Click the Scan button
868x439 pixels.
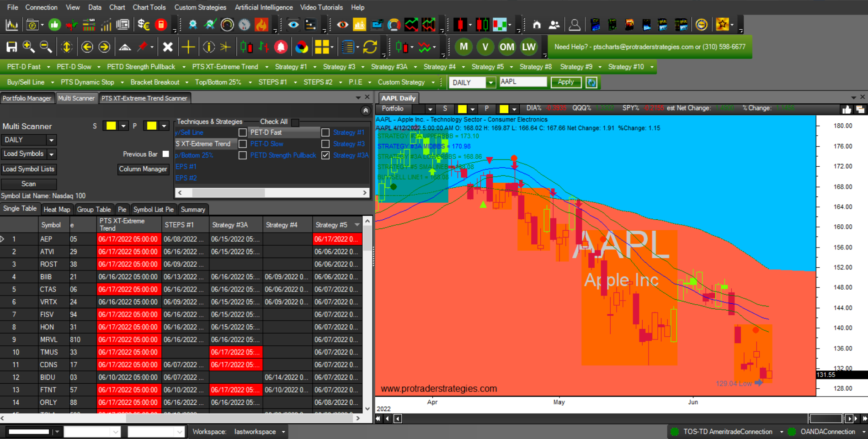[x=29, y=184]
